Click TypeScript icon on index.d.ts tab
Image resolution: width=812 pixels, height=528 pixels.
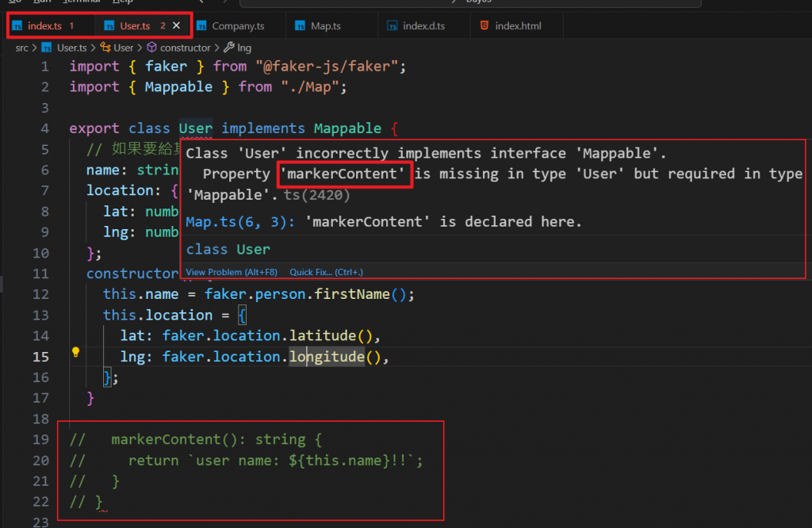[x=392, y=26]
